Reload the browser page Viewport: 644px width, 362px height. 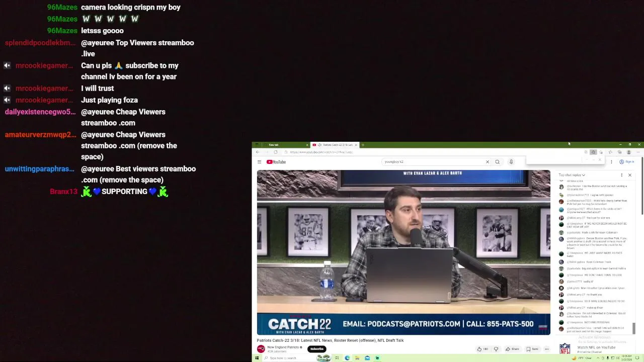[x=275, y=152]
